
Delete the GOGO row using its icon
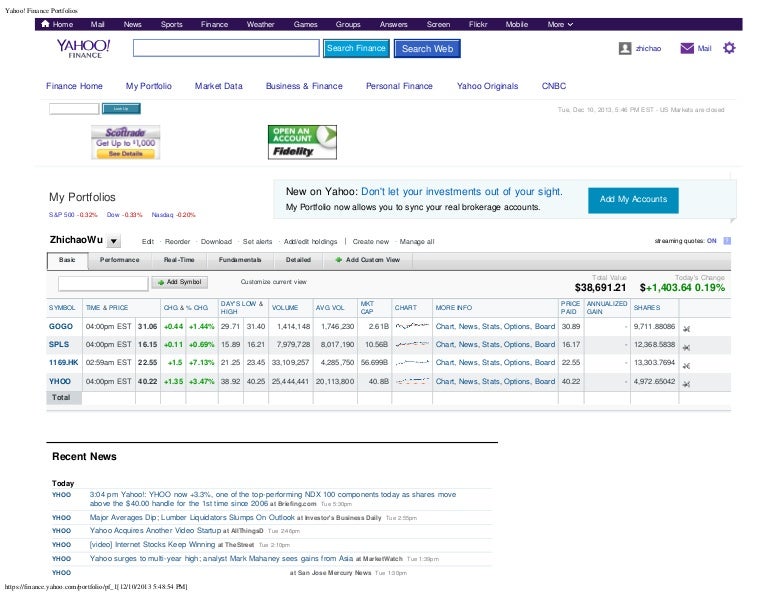686,329
